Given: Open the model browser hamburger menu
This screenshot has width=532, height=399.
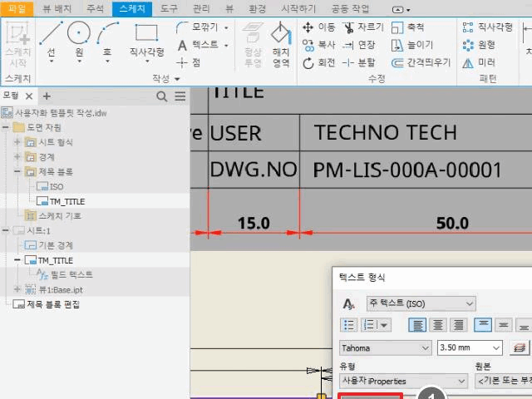Looking at the screenshot, I should 180,96.
